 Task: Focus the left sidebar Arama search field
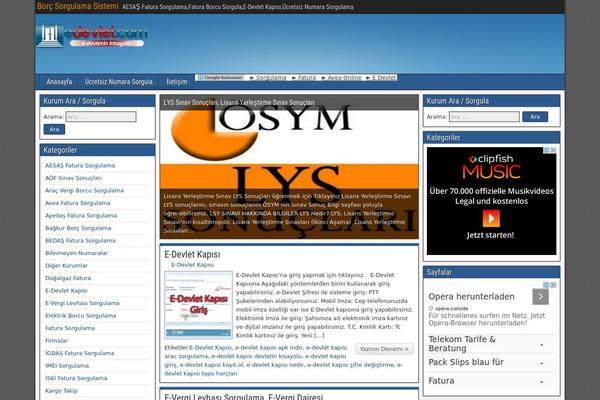(x=101, y=117)
